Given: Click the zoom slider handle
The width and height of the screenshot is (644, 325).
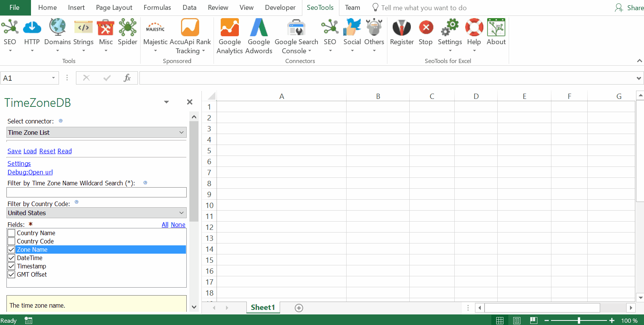Looking at the screenshot, I should pyautogui.click(x=579, y=320).
